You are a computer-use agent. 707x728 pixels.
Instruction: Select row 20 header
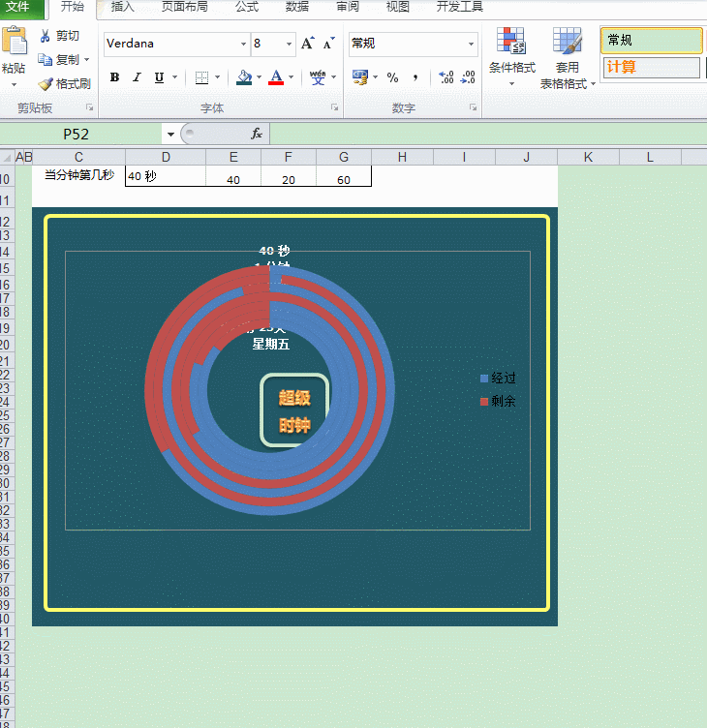click(6, 345)
